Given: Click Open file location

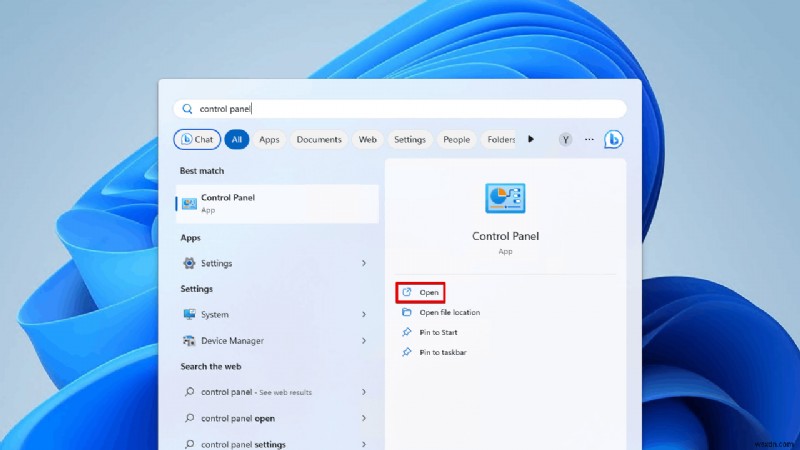Looking at the screenshot, I should tap(449, 312).
